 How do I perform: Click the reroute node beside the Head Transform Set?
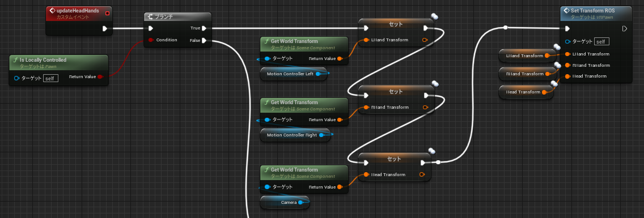[x=438, y=162]
